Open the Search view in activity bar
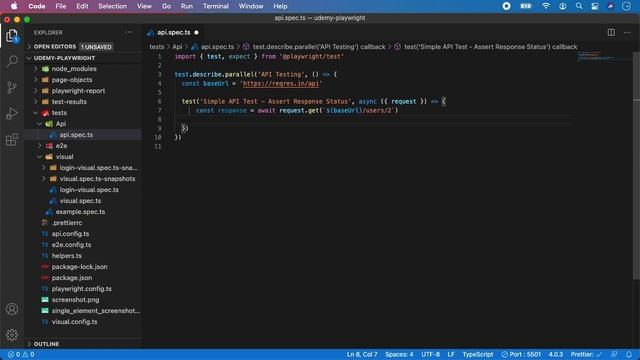This screenshot has width=640, height=360. 12,62
